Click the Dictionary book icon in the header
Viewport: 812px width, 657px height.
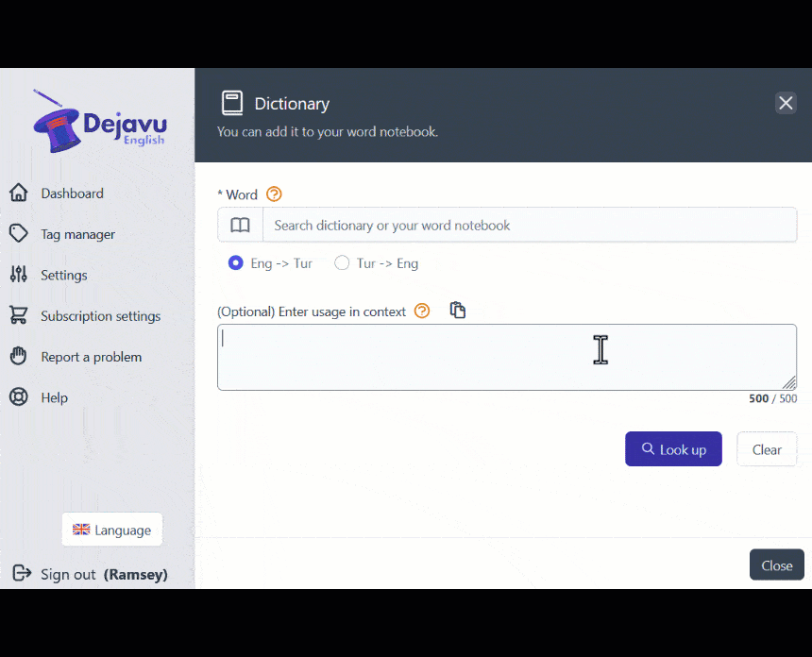pyautogui.click(x=231, y=102)
